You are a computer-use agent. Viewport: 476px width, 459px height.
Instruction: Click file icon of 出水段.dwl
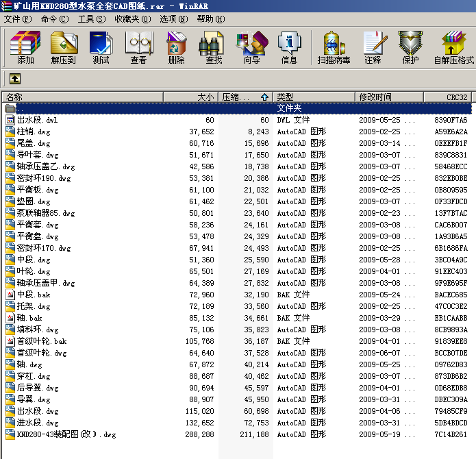point(10,120)
